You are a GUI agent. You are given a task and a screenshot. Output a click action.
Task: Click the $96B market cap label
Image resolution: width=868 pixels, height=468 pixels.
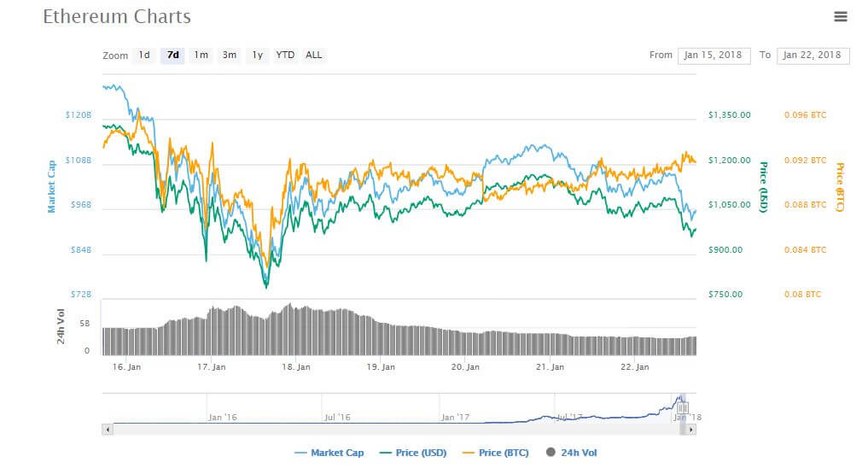point(81,205)
